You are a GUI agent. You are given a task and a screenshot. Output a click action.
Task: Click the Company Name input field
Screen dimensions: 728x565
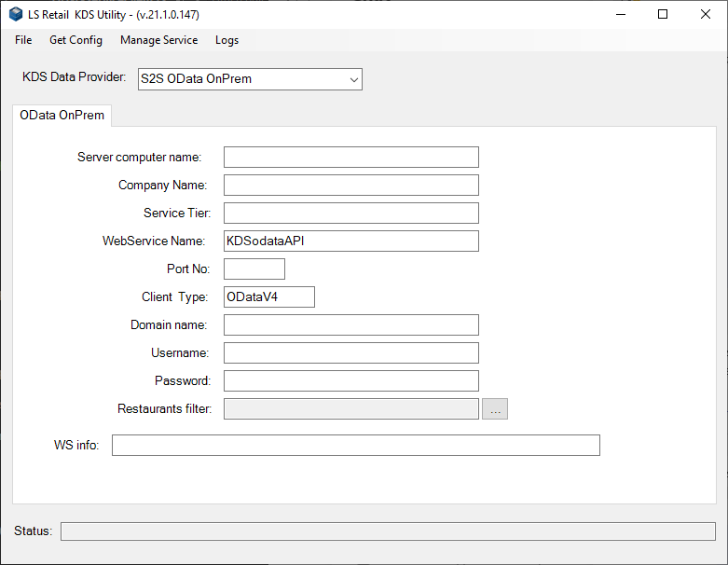(350, 185)
